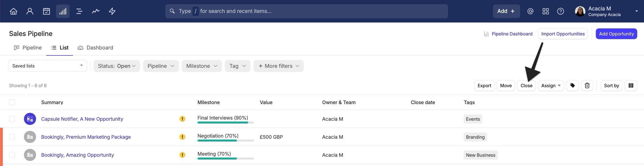Expand the account menu arrow
The width and height of the screenshot is (644, 166).
[636, 11]
